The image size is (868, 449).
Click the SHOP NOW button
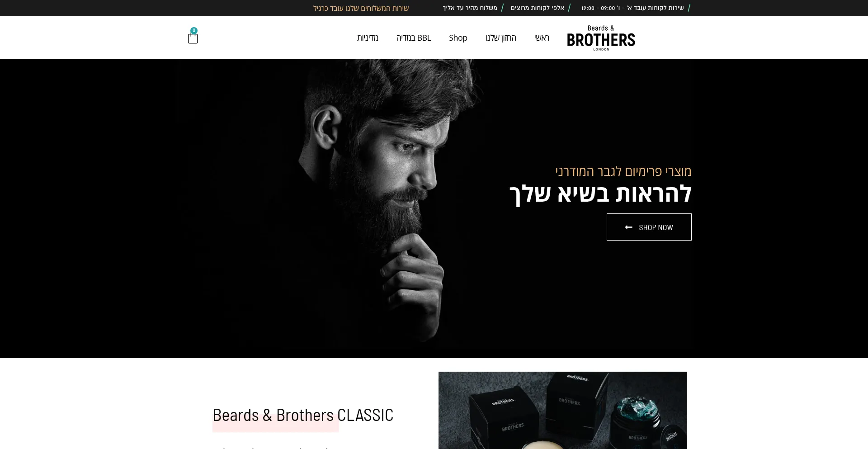tap(649, 227)
